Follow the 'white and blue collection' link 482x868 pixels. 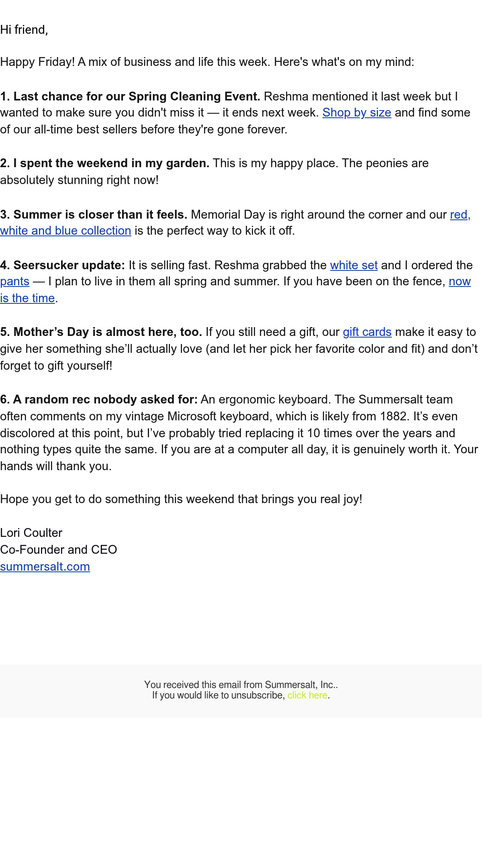pos(65,231)
